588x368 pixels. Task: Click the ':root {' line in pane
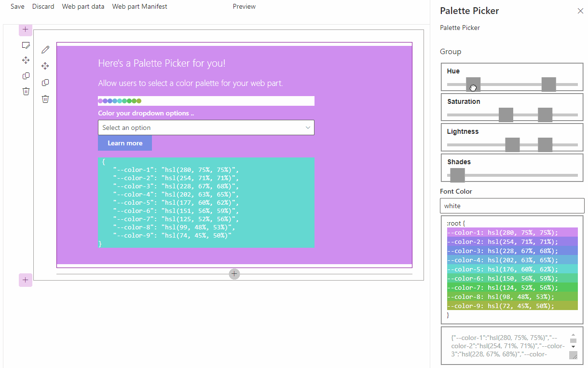[x=456, y=223]
